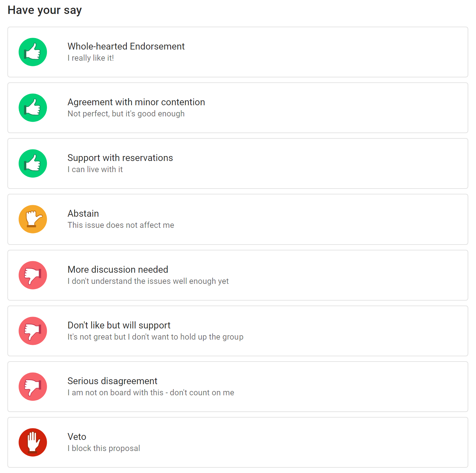This screenshot has height=473, width=476.
Task: Click the Whole-hearted Endorsement thumbs-up icon
Action: tap(33, 52)
